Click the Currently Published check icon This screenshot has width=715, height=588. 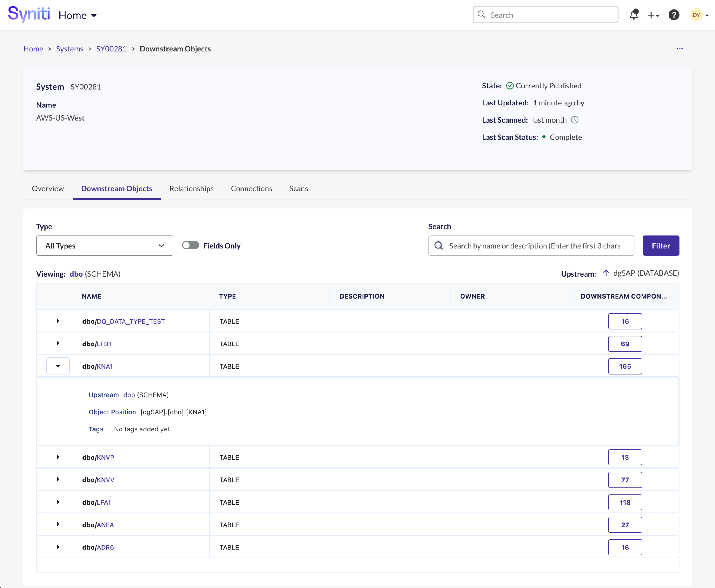pos(509,86)
